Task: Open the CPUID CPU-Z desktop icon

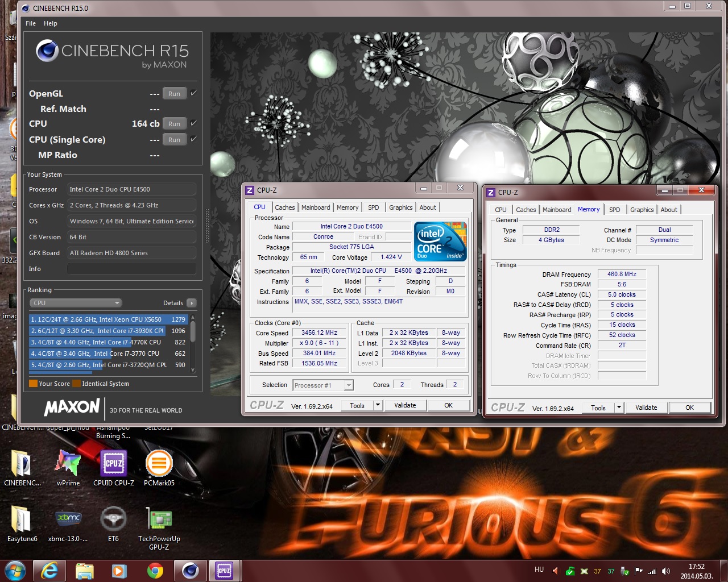Action: tap(114, 468)
